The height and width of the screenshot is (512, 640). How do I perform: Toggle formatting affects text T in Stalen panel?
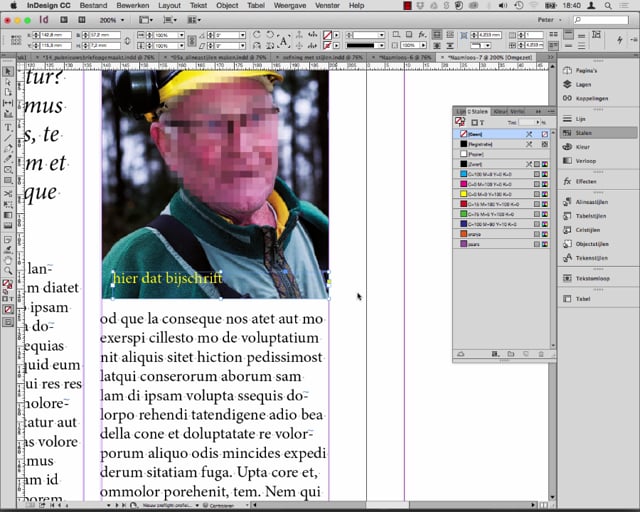click(482, 122)
